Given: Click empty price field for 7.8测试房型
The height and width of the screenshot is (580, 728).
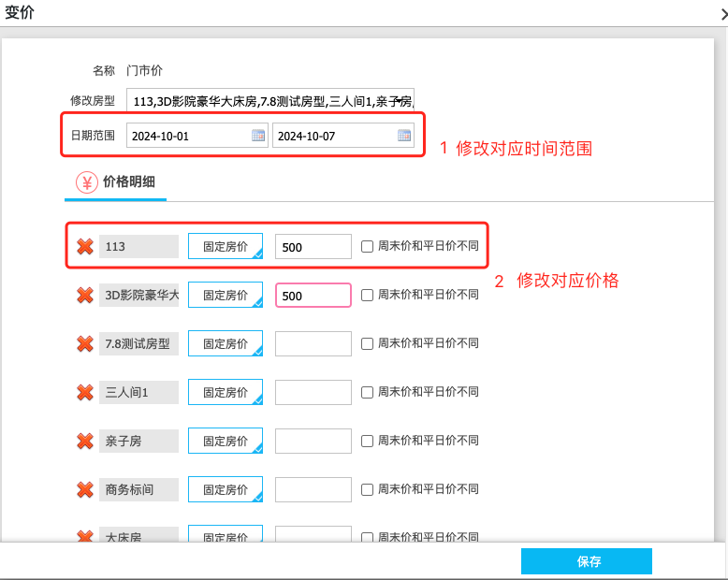Looking at the screenshot, I should [313, 344].
